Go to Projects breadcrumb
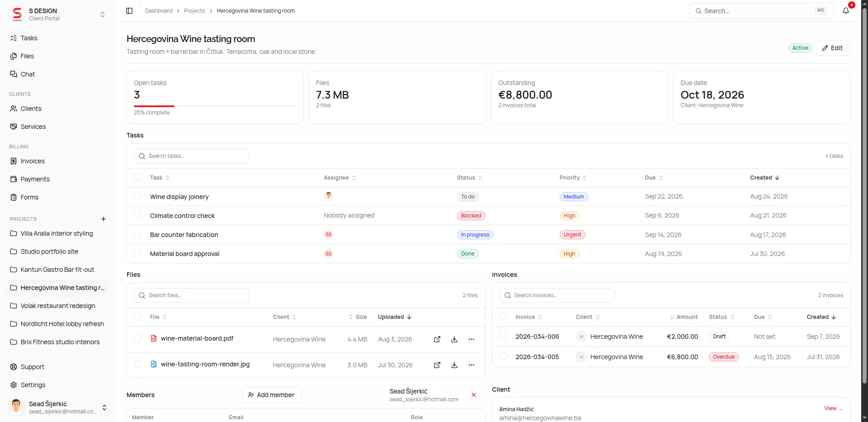This screenshot has width=868, height=422. click(x=194, y=11)
